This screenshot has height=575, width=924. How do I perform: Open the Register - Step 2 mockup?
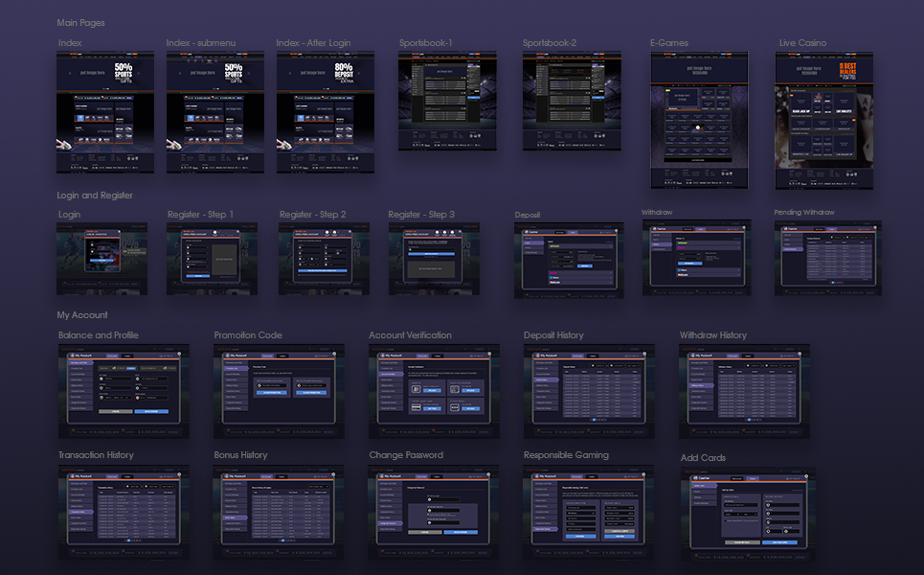click(x=325, y=258)
